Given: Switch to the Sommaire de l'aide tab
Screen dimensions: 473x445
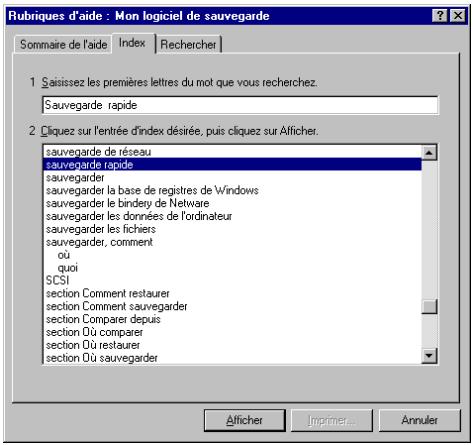Looking at the screenshot, I should coord(63,45).
